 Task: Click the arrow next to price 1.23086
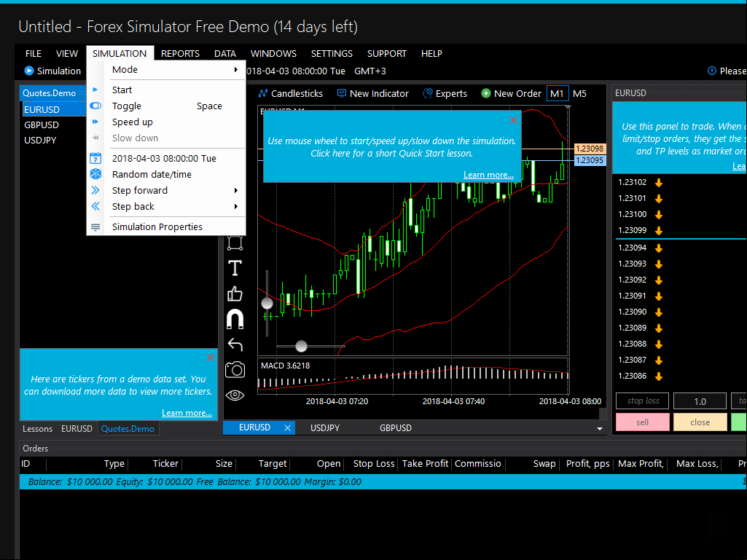(x=659, y=376)
